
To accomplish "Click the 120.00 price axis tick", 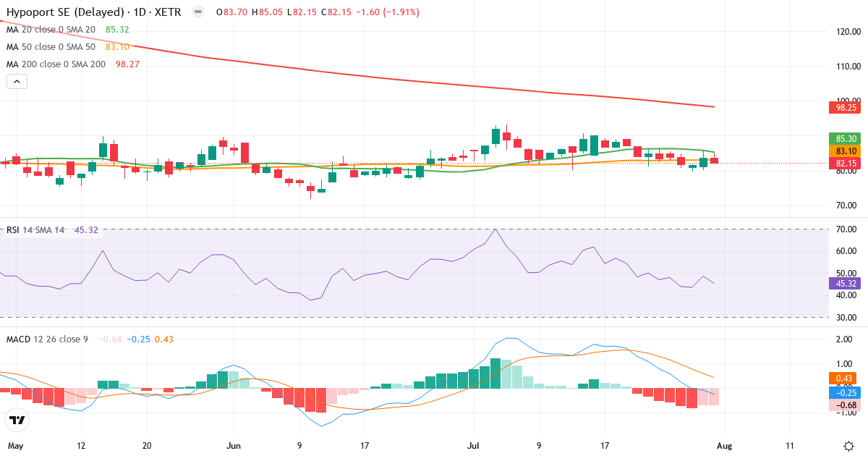I will (847, 32).
